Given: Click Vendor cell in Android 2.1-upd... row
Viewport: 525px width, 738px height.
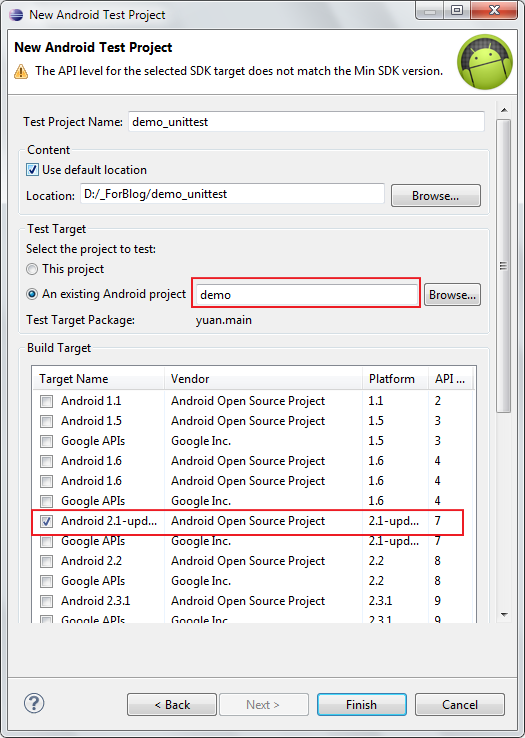Looking at the screenshot, I should [248, 521].
